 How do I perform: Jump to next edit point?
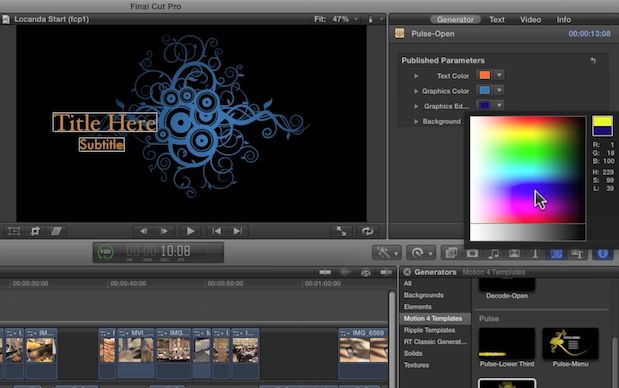tap(238, 231)
